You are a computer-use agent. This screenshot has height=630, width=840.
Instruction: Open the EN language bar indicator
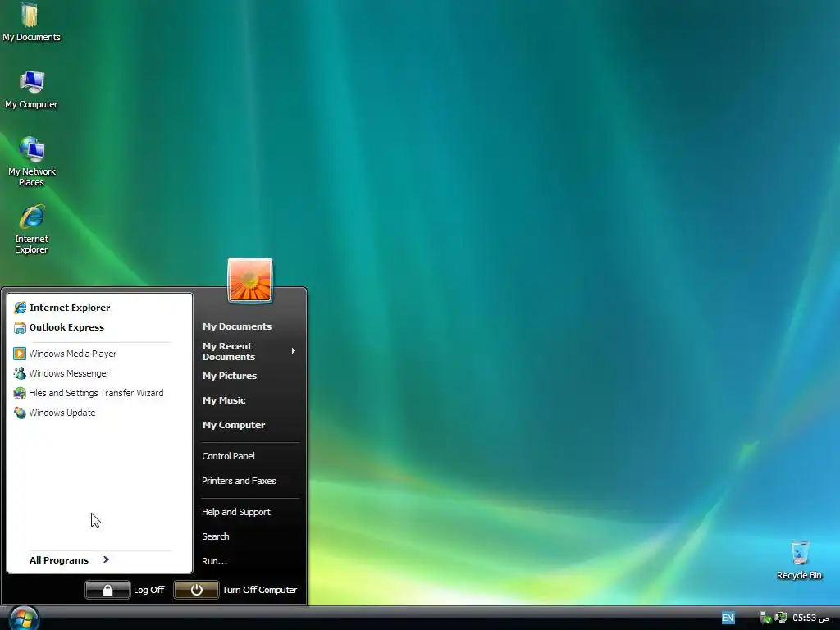[728, 618]
